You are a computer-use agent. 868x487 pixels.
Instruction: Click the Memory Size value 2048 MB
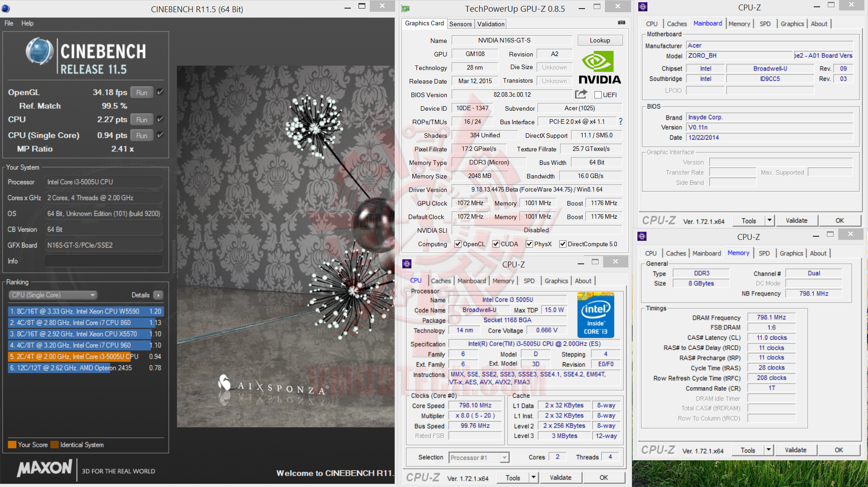(480, 176)
